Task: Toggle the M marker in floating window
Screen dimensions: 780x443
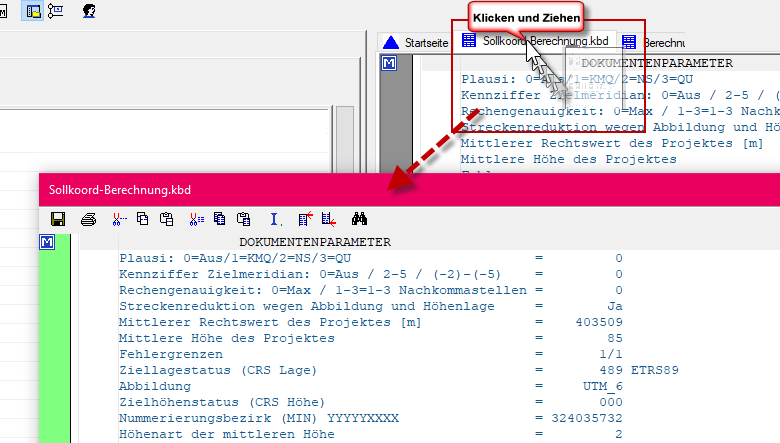Action: 48,243
